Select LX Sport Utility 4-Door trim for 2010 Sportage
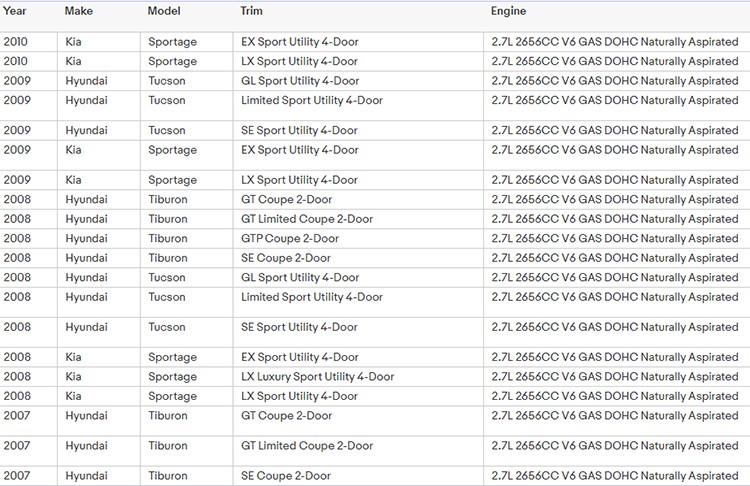750x486 pixels. (x=299, y=61)
